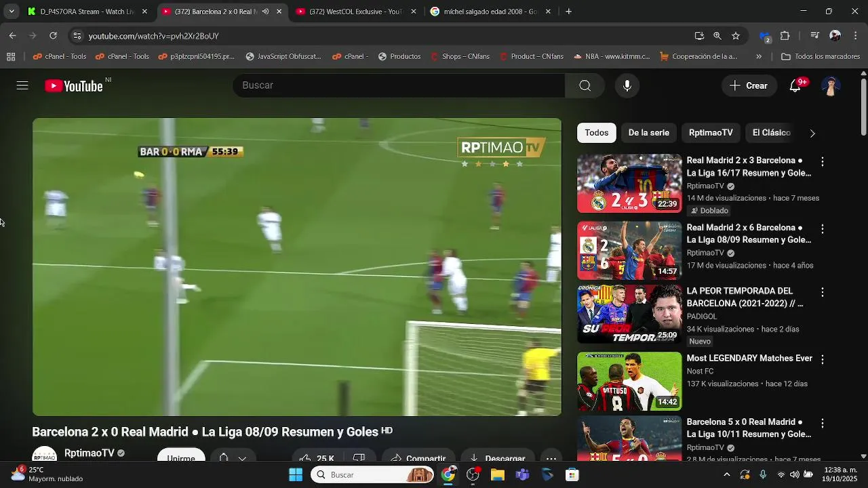
Task: Open File Explorer from taskbar
Action: (498, 474)
